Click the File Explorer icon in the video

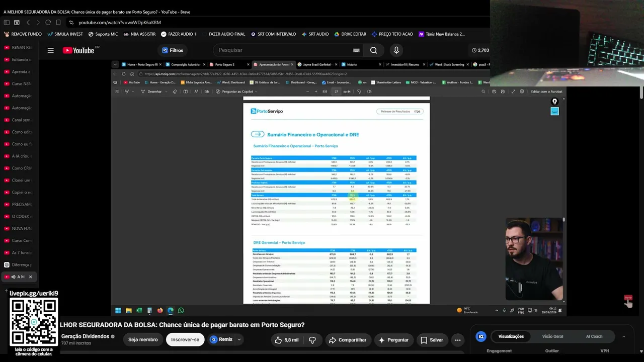[129, 310]
